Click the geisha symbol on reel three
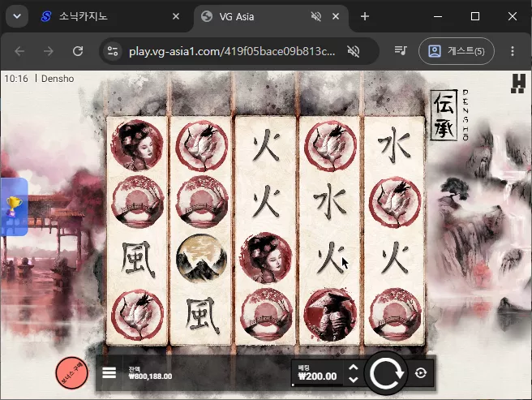The height and width of the screenshot is (400, 532). click(266, 258)
